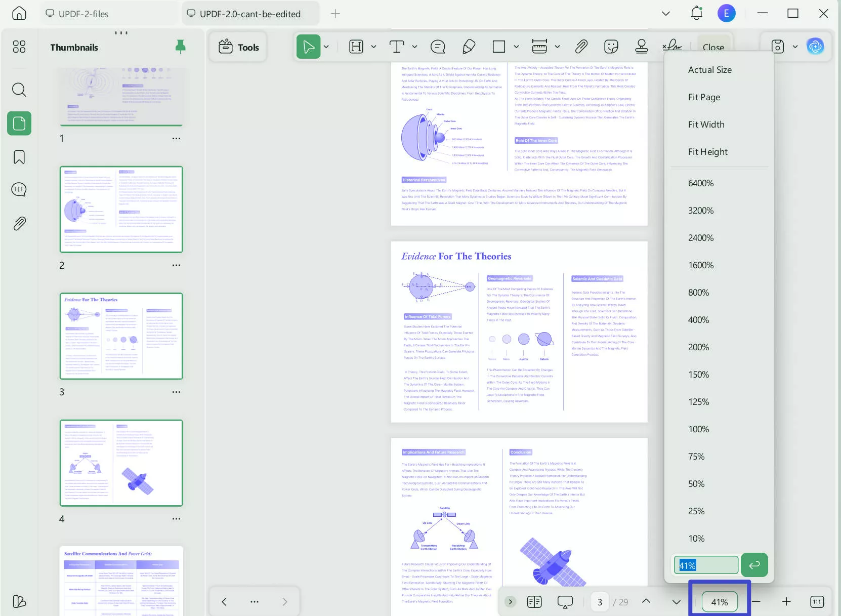Viewport: 841px width, 616px height.
Task: Zoom in with the plus button
Action: click(x=786, y=602)
